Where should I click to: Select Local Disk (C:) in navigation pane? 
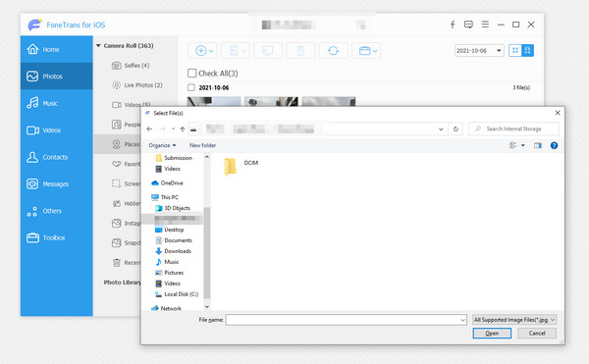click(177, 294)
